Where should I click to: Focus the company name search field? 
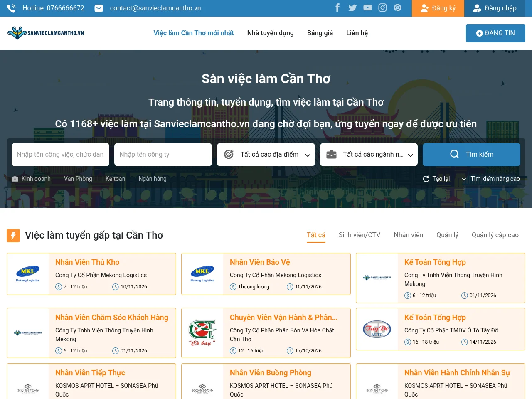(x=163, y=155)
